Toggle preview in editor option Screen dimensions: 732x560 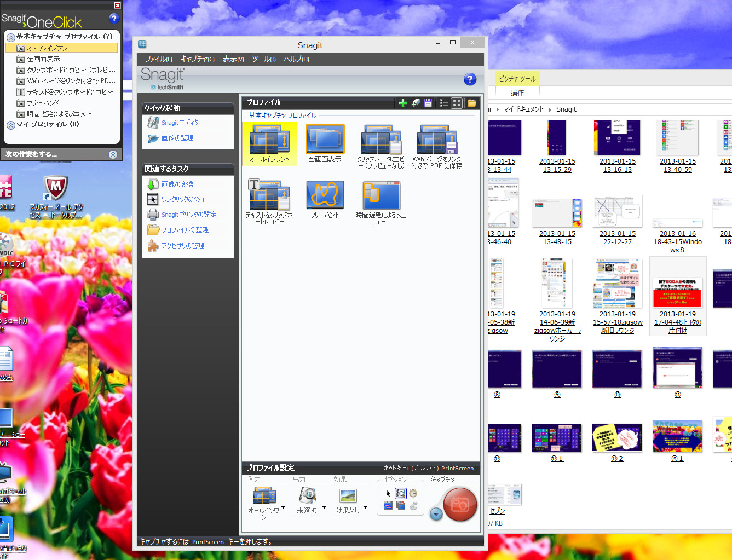point(401,493)
